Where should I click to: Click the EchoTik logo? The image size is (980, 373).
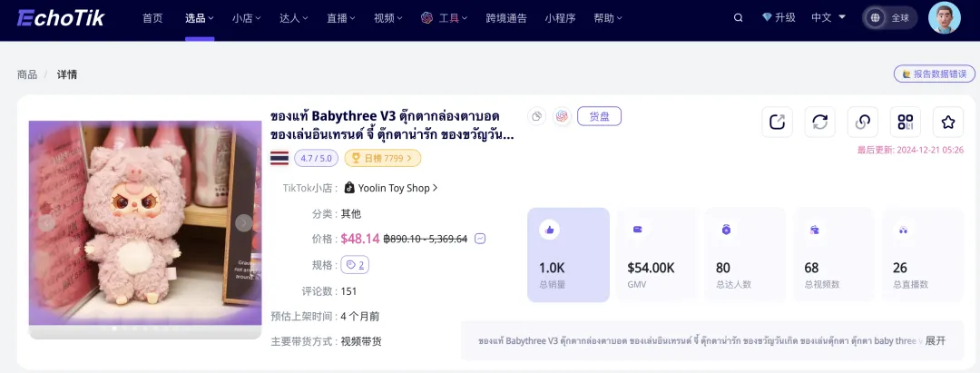pos(61,18)
